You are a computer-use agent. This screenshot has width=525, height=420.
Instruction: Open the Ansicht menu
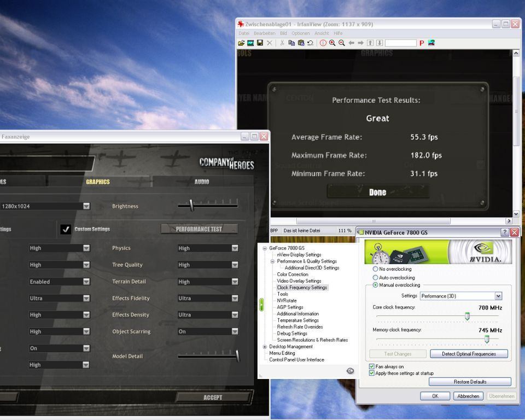(322, 33)
